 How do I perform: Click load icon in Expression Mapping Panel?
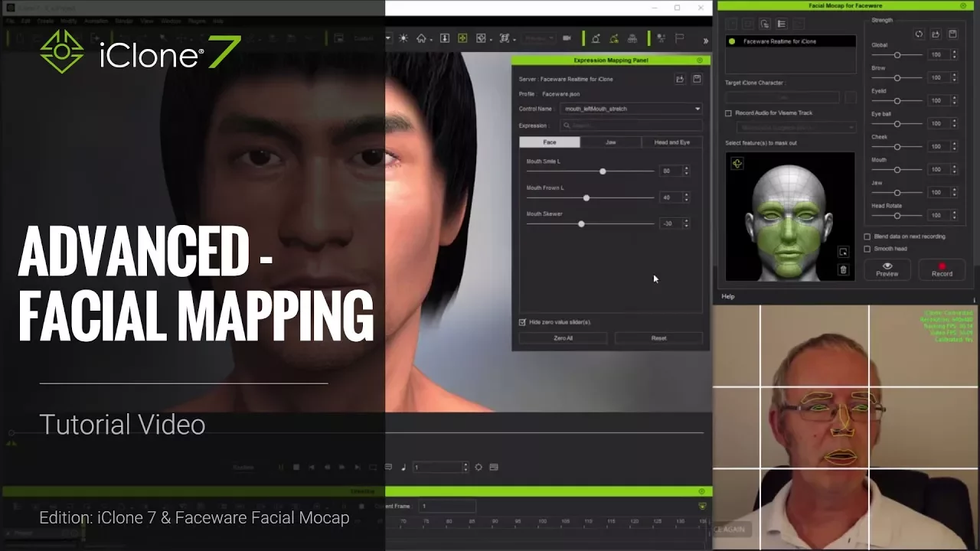pos(680,79)
